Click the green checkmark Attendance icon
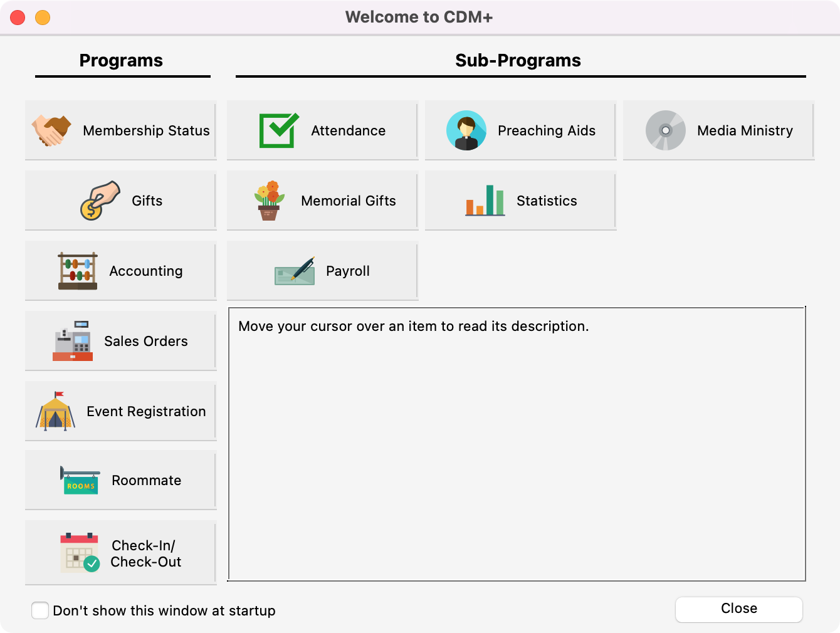 click(279, 130)
